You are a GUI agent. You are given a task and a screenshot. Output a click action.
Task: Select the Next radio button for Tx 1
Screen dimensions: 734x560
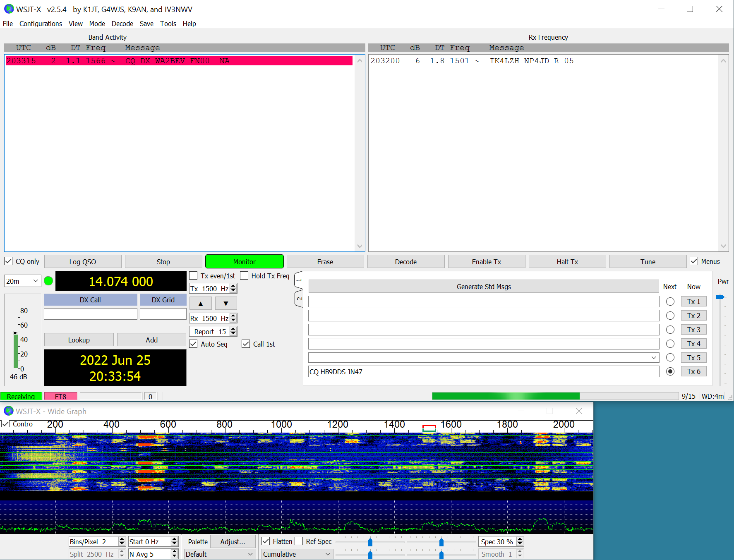point(670,302)
